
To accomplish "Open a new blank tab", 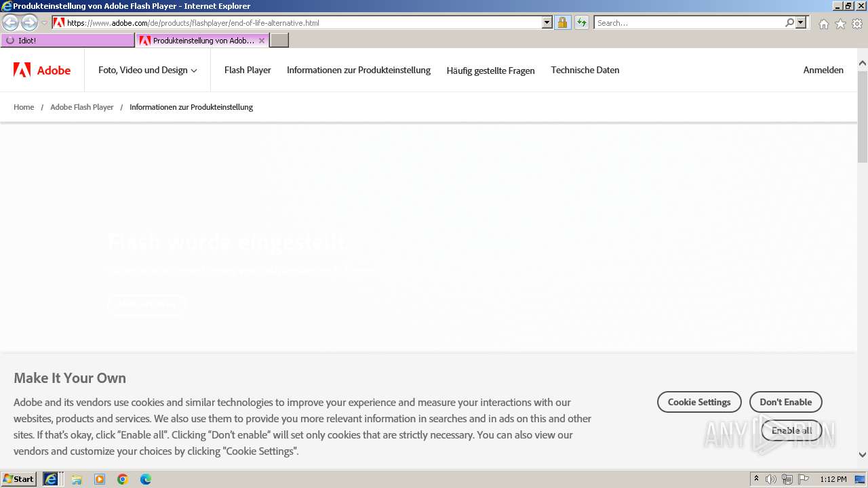I will coord(279,41).
